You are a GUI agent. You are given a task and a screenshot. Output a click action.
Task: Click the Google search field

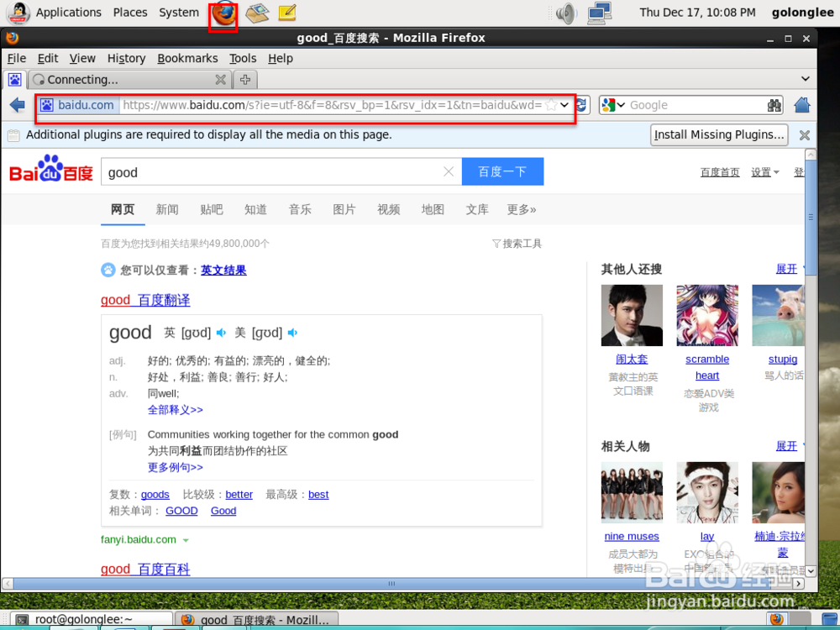point(696,105)
